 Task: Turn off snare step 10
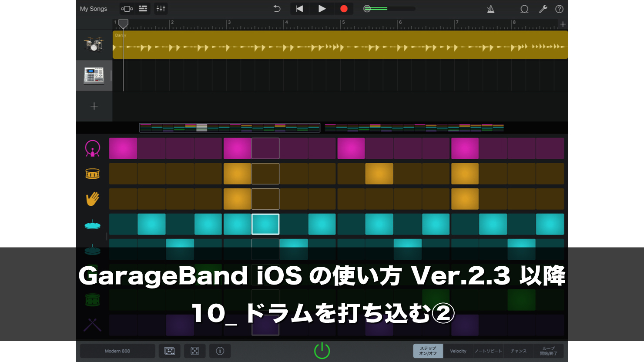point(379,174)
